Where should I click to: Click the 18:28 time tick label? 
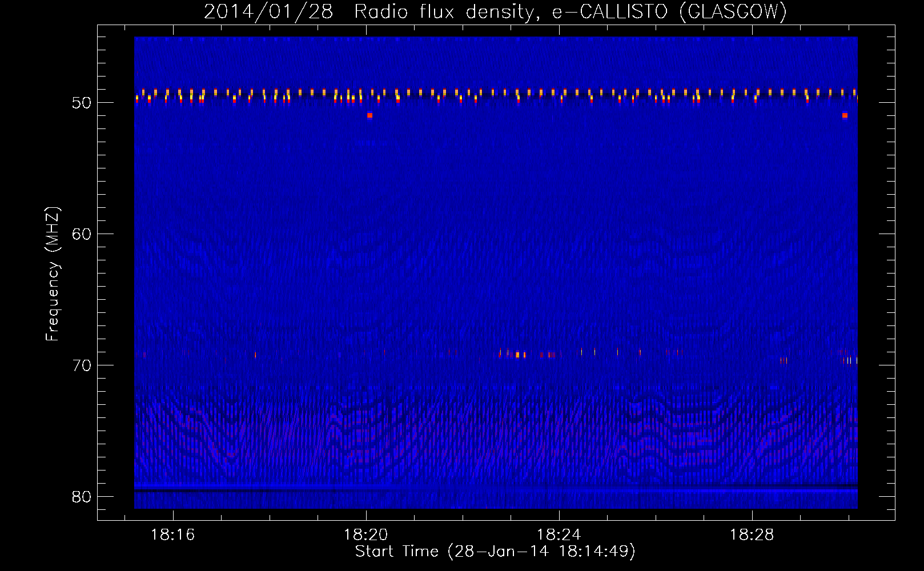coord(752,534)
